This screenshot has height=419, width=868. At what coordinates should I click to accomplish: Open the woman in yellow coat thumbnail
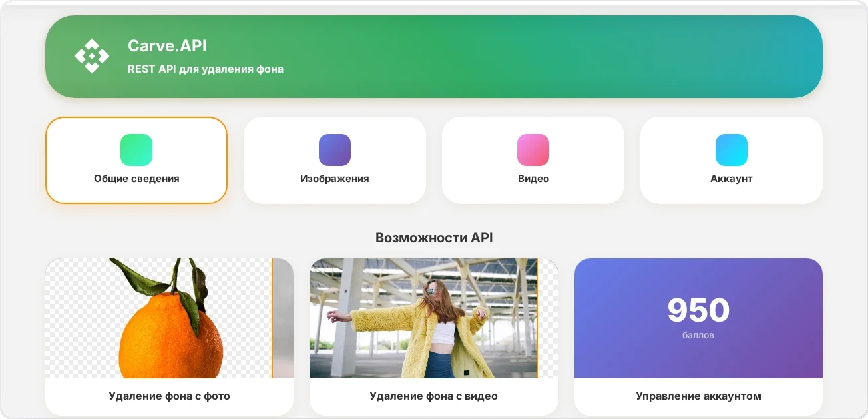[x=434, y=318]
